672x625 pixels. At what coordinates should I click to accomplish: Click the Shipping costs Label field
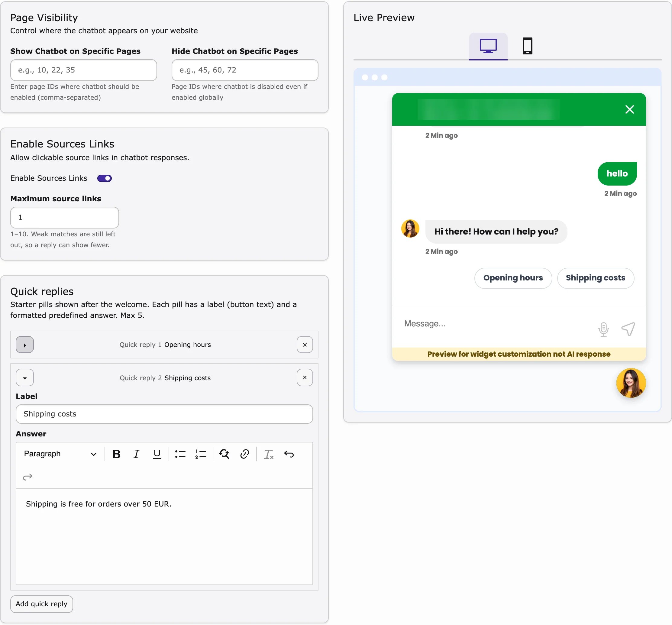164,414
